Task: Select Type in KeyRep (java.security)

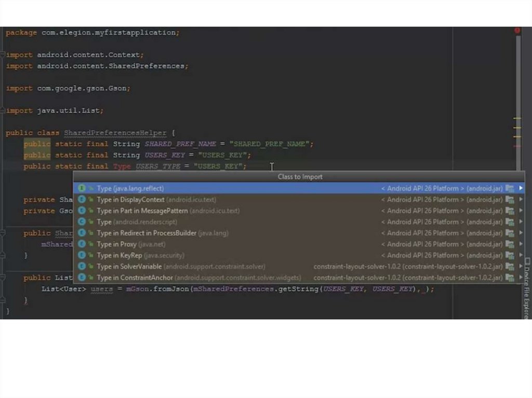Action: click(299, 255)
